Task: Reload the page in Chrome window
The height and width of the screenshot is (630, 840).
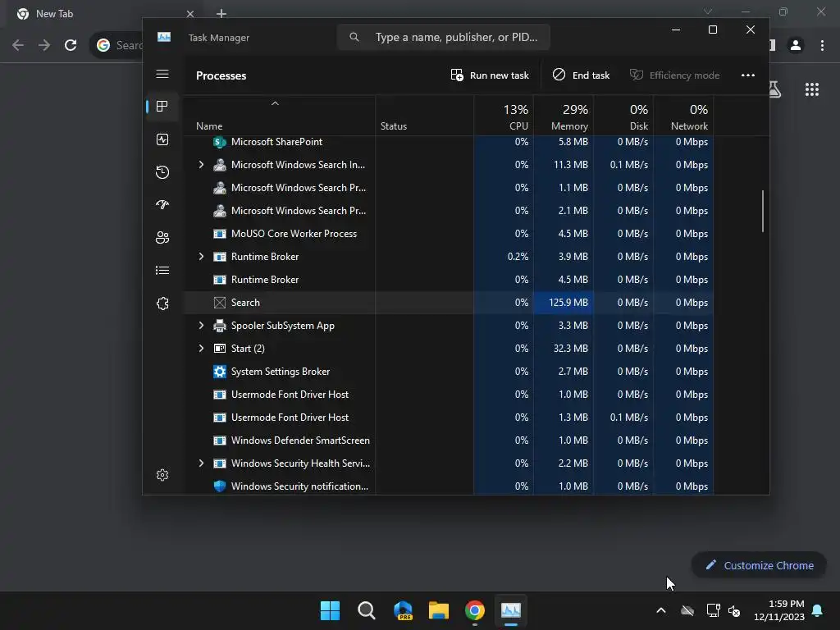Action: pyautogui.click(x=71, y=45)
